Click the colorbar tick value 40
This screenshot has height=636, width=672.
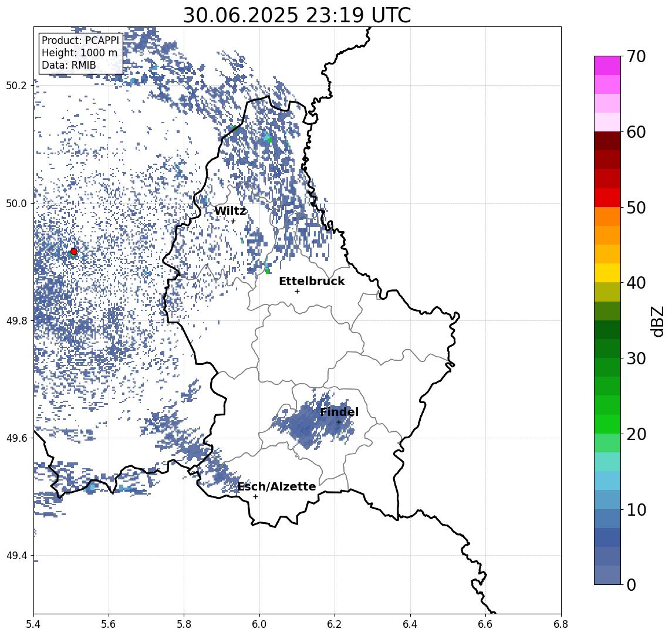click(636, 283)
